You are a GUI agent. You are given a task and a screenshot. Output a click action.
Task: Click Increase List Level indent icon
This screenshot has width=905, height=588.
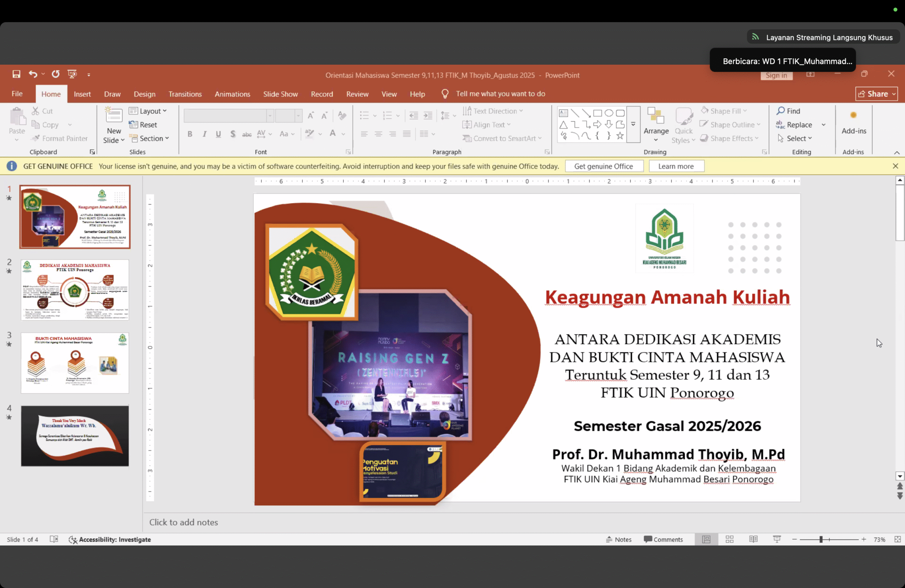pos(428,116)
